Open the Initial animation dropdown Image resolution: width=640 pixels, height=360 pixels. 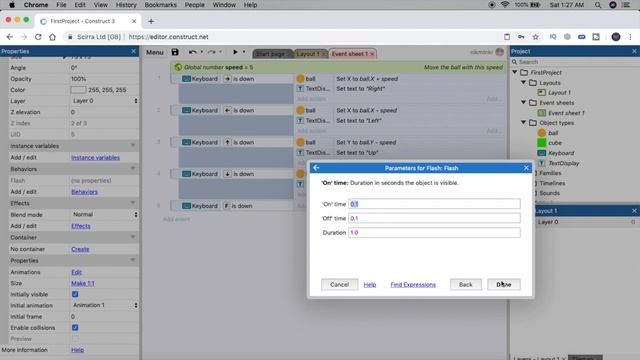[x=104, y=305]
